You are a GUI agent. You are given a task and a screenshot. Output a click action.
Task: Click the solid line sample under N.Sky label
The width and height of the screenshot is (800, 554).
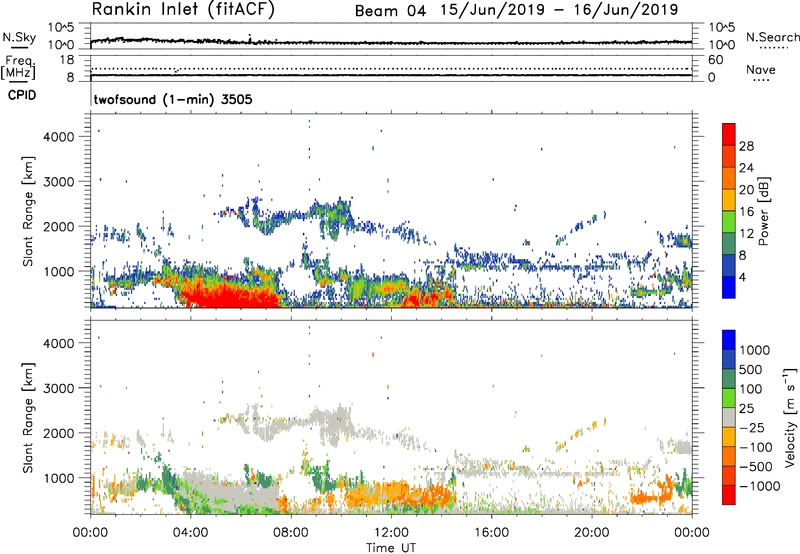[x=19, y=47]
